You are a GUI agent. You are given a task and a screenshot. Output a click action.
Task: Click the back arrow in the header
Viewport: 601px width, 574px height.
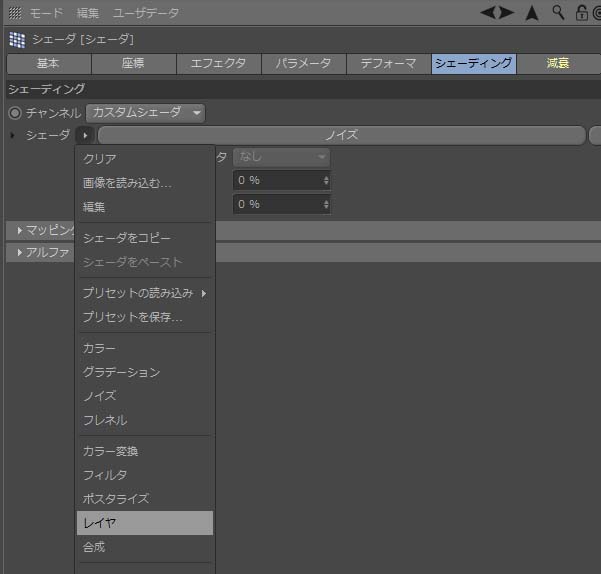[488, 12]
